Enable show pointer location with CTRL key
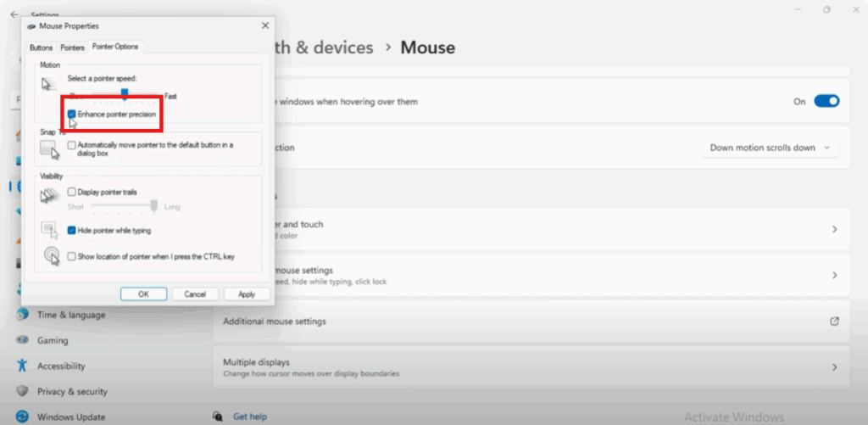The height and width of the screenshot is (425, 868). 71,256
